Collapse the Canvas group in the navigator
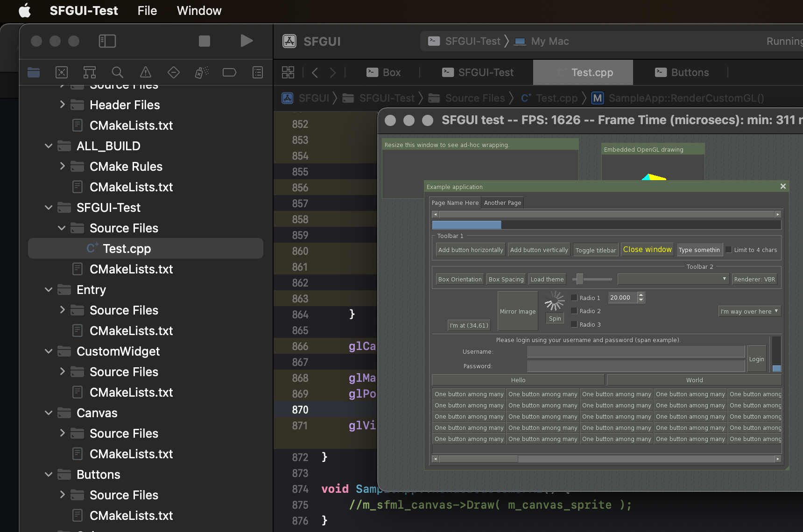803x532 pixels. click(x=49, y=413)
